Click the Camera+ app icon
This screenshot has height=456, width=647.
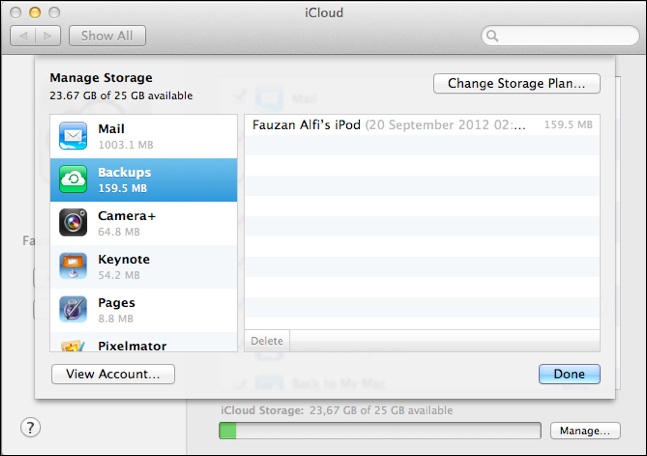[73, 222]
